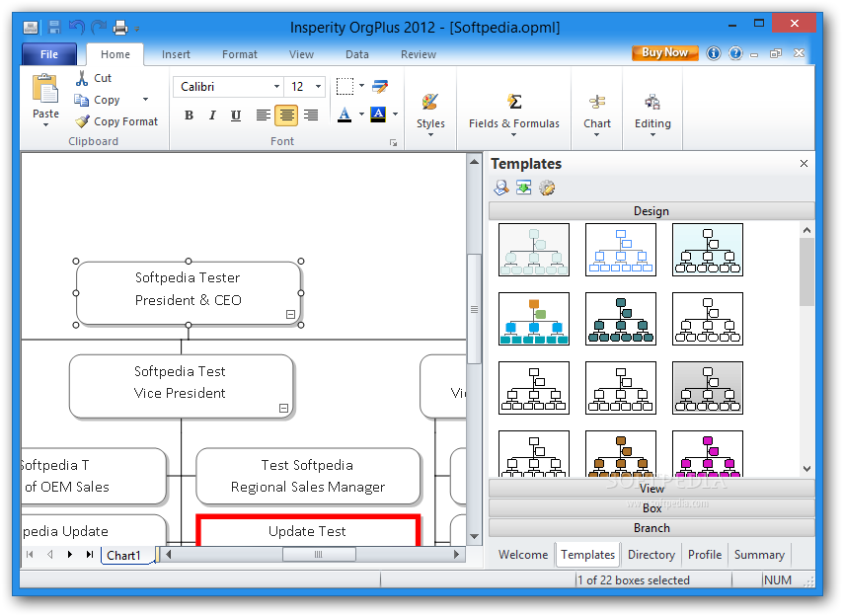Viewport: 843px width, 616px height.
Task: Apply the orange and blue design template
Action: tap(534, 319)
